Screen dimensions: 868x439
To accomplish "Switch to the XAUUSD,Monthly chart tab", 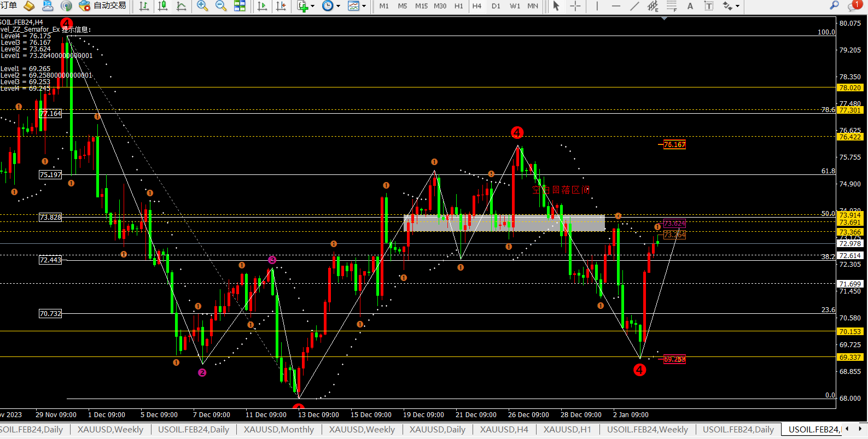I will (x=278, y=430).
